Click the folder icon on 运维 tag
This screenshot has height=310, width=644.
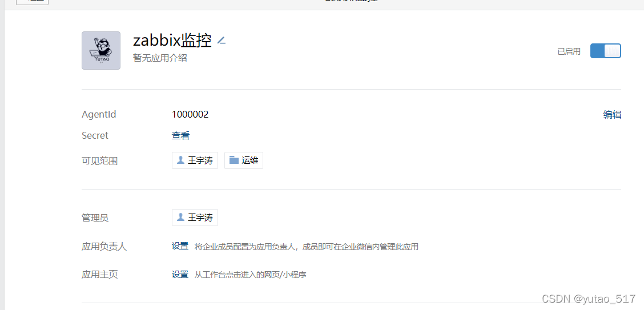[234, 160]
